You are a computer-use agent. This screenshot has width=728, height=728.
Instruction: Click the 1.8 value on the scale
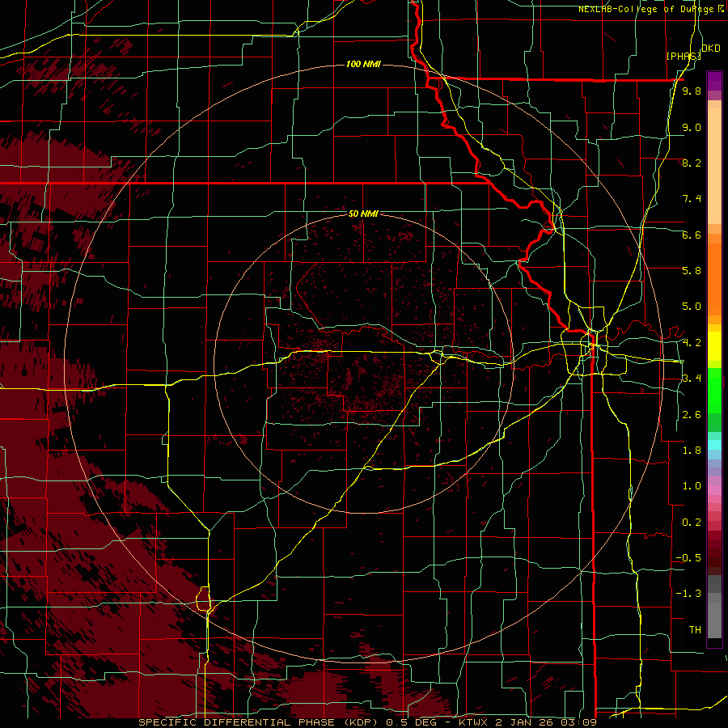692,451
